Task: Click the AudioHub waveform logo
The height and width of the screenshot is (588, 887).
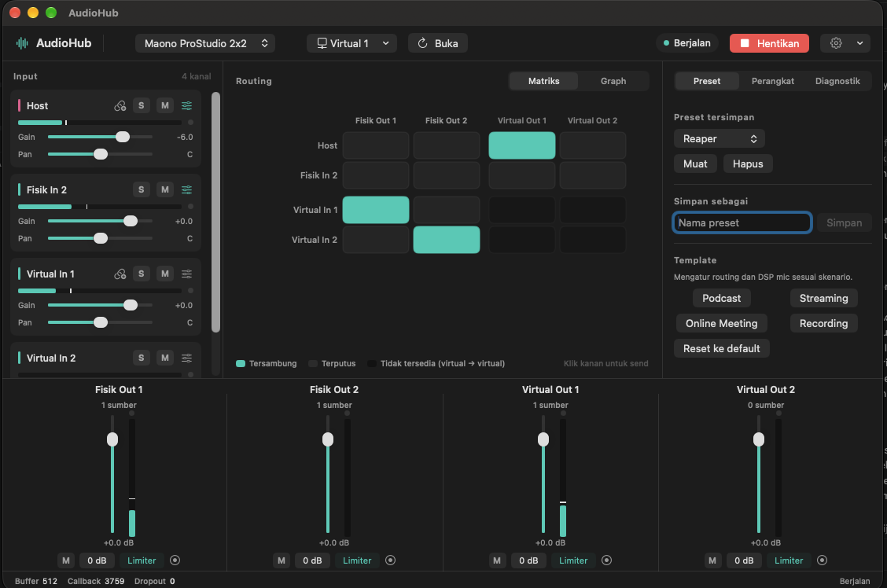Action: (22, 43)
